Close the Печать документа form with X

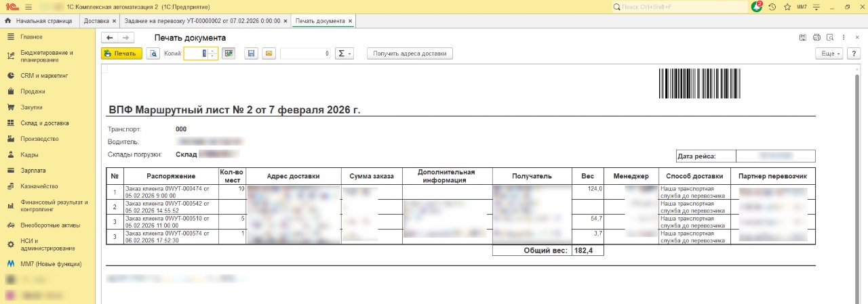click(856, 37)
